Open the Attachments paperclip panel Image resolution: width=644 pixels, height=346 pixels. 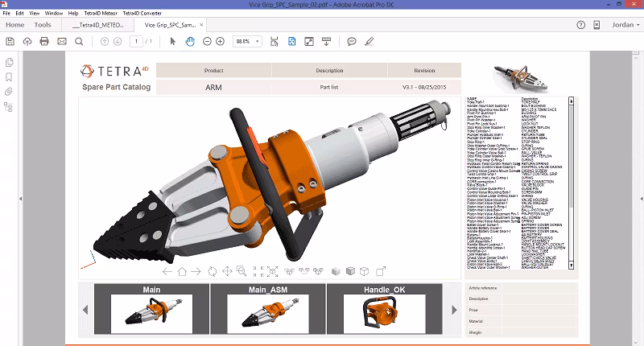pos(9,92)
